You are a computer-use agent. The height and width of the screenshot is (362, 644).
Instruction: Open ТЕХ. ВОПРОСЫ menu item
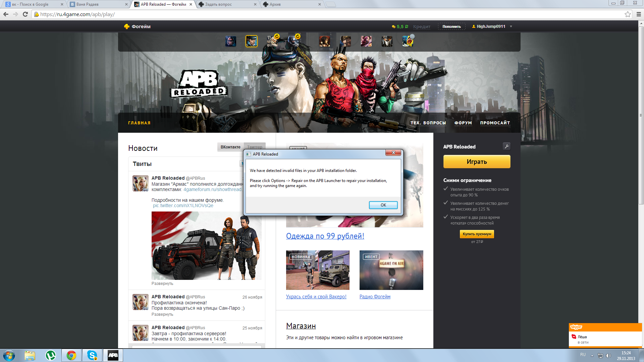pos(428,123)
